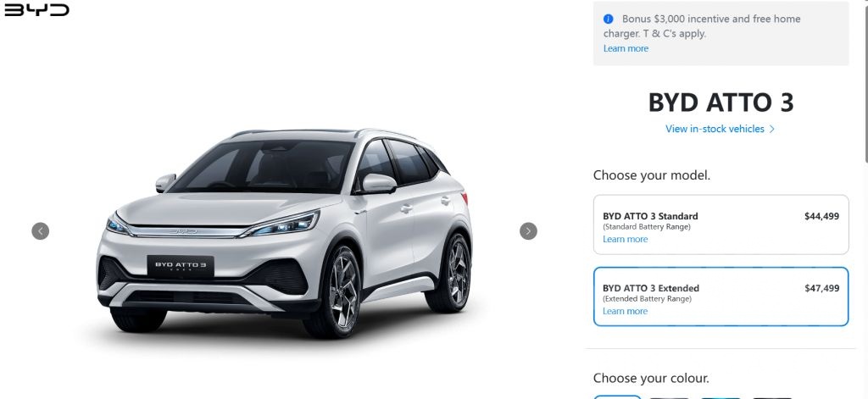Pick the blue colour swatch

(721, 397)
